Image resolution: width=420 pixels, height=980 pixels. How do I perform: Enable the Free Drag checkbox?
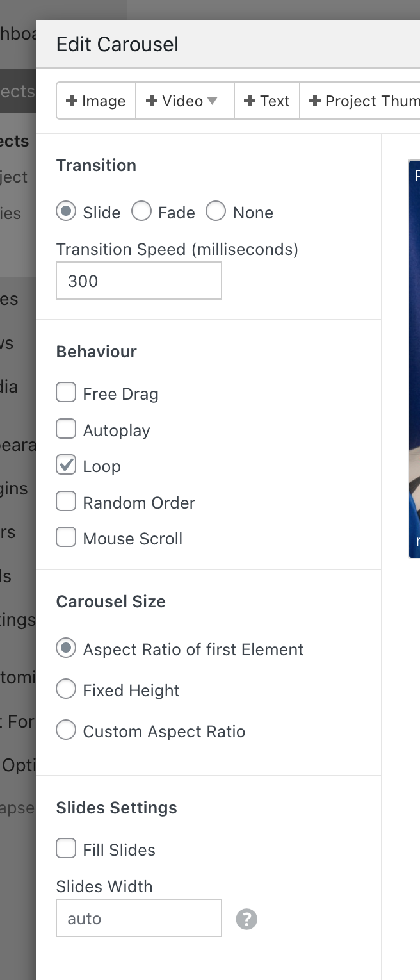click(66, 393)
